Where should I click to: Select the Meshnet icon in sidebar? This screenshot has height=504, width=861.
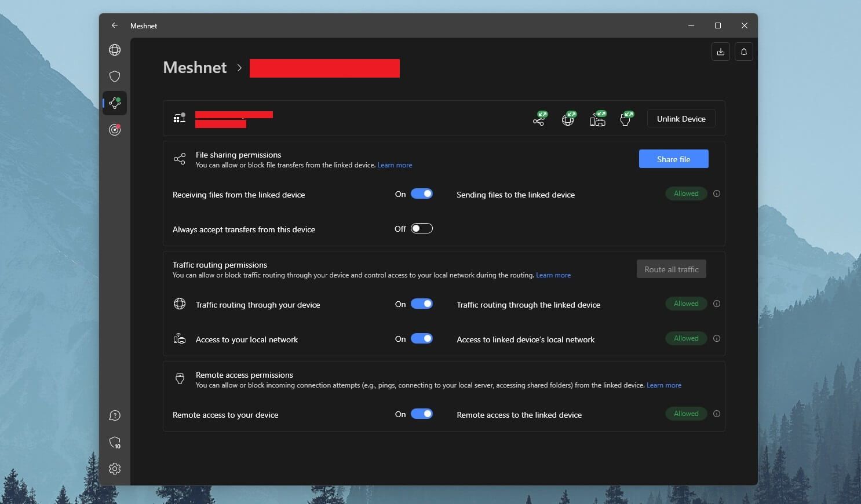coord(115,103)
